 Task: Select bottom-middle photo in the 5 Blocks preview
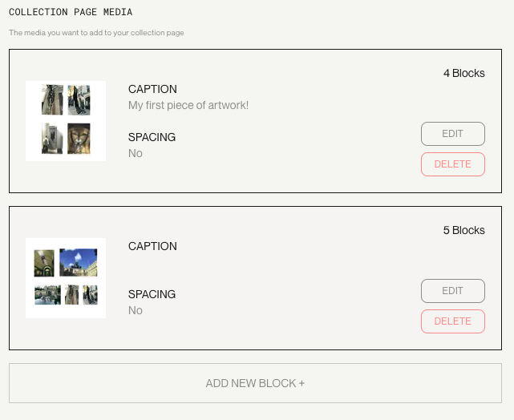coord(72,295)
